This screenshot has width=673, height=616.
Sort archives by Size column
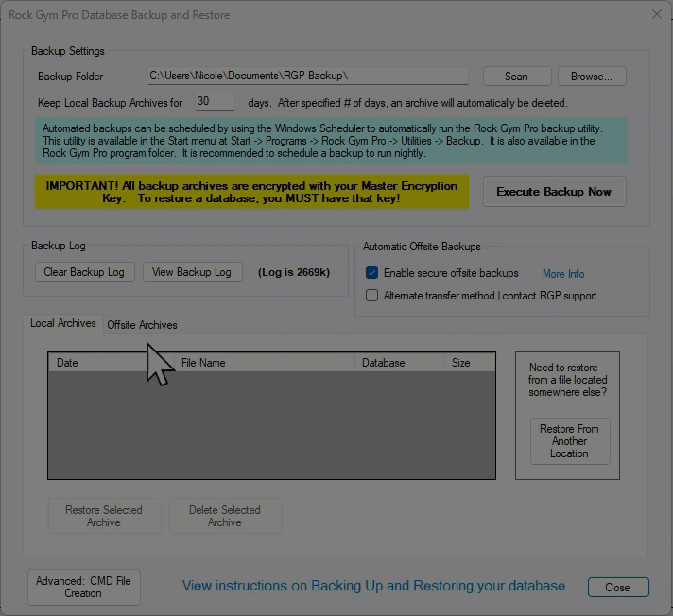(470, 363)
